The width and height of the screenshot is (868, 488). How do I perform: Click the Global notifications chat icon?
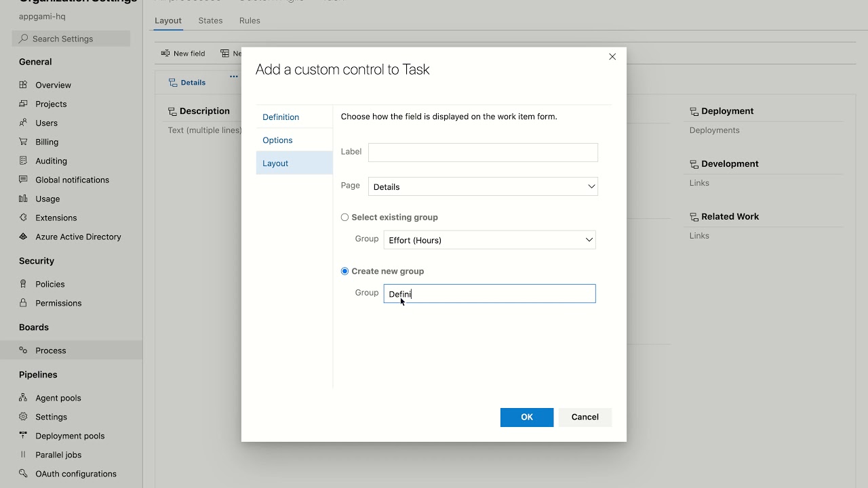(x=23, y=180)
